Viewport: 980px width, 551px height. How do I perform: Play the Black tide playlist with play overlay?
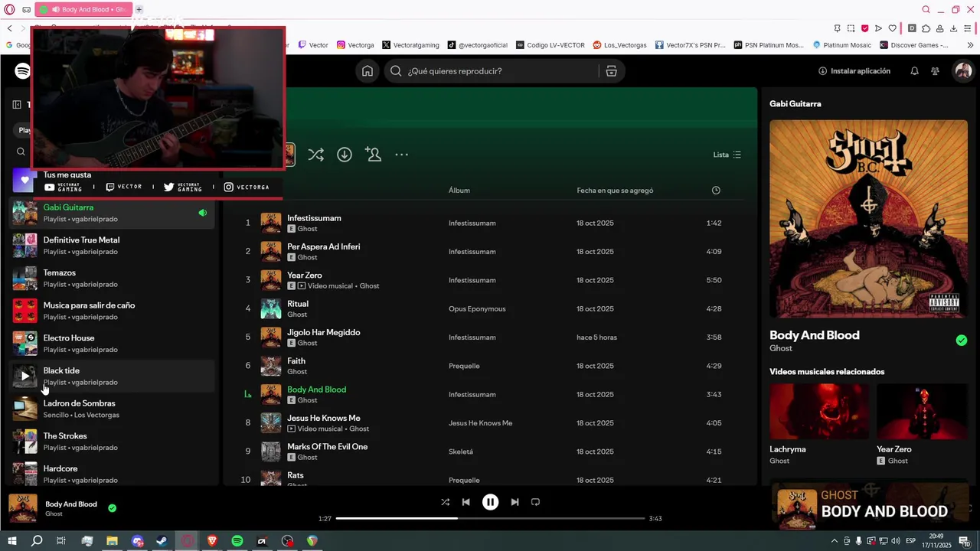[x=24, y=376]
